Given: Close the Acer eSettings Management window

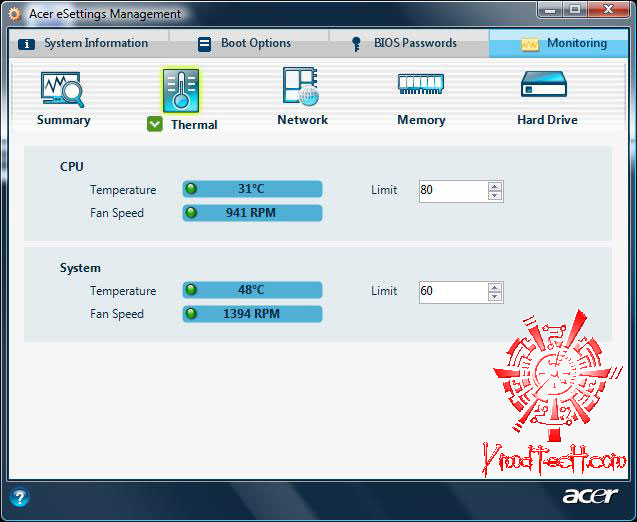Looking at the screenshot, I should point(608,10).
